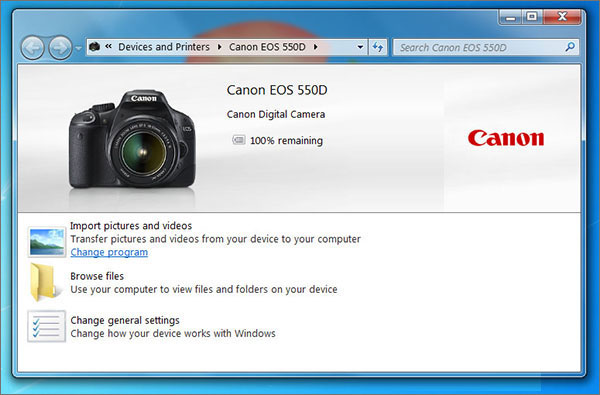
Task: Expand arrow after Canon EOS 550D breadcrumb
Action: click(x=316, y=47)
